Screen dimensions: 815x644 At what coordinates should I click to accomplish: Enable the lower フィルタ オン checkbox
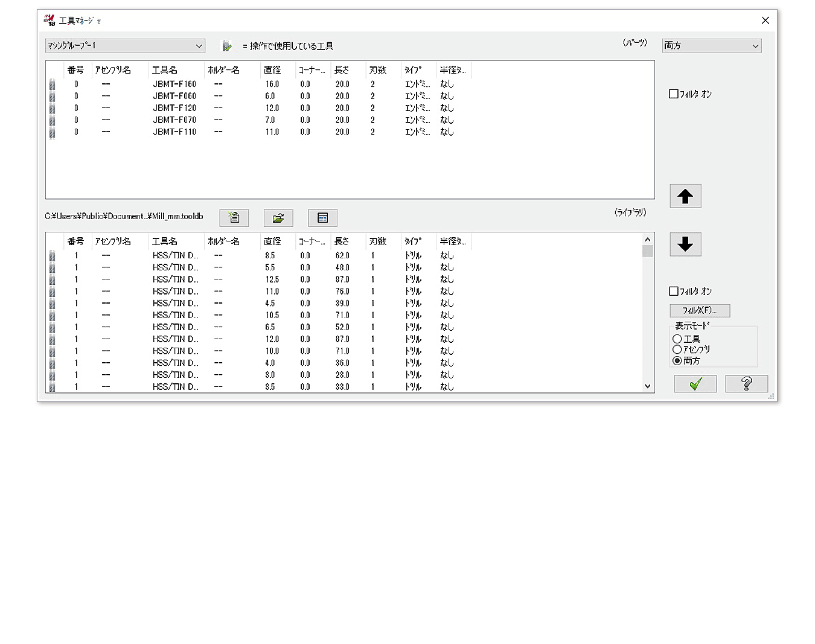click(674, 292)
